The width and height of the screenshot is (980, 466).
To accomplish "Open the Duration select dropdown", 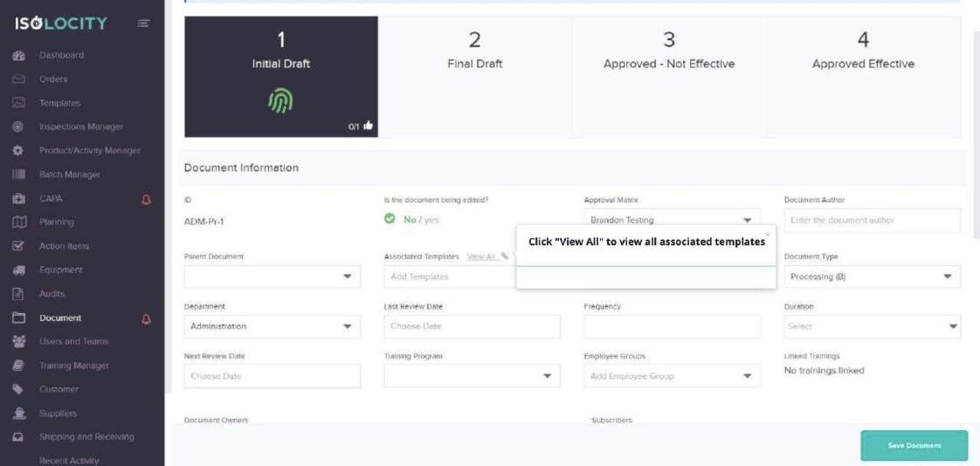I will tap(873, 326).
